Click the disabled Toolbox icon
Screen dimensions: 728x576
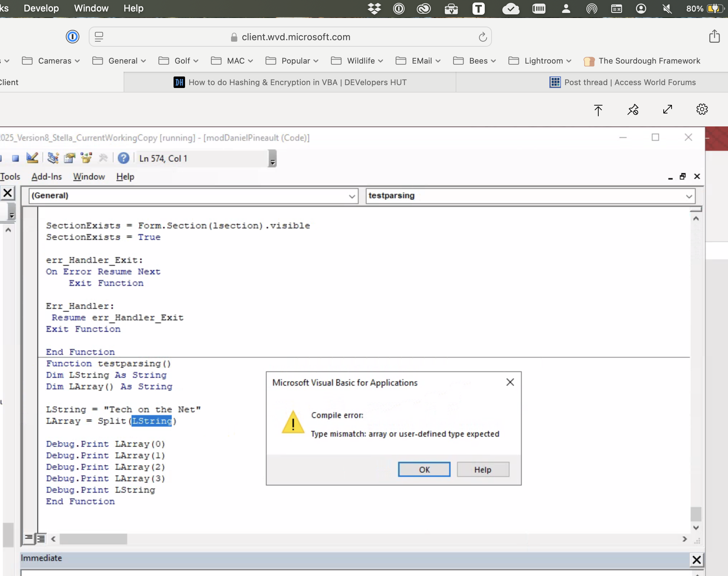103,158
